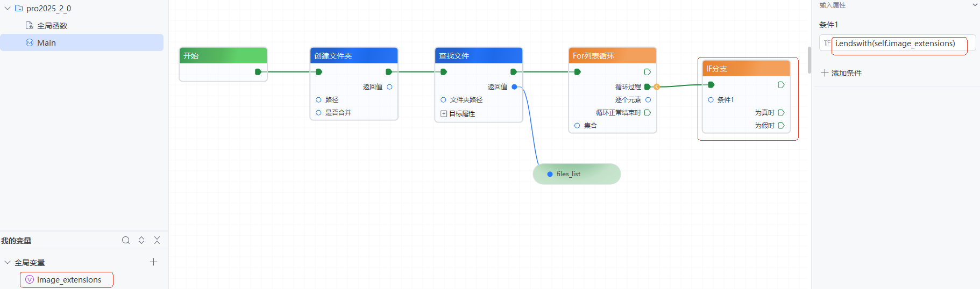Screen dimensions: 980x289
Task: Collapse the pro2025_2_0 project tree
Action: (x=8, y=9)
